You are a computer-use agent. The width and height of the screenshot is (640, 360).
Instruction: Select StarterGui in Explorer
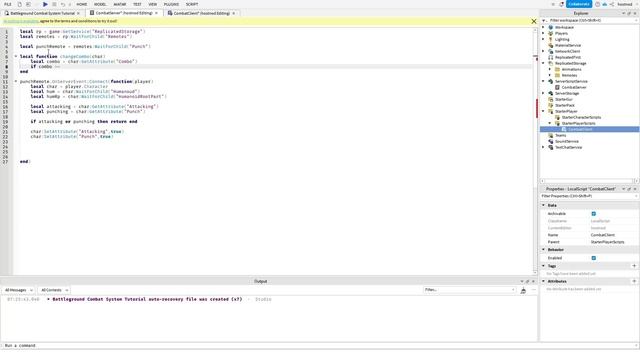[x=564, y=99]
